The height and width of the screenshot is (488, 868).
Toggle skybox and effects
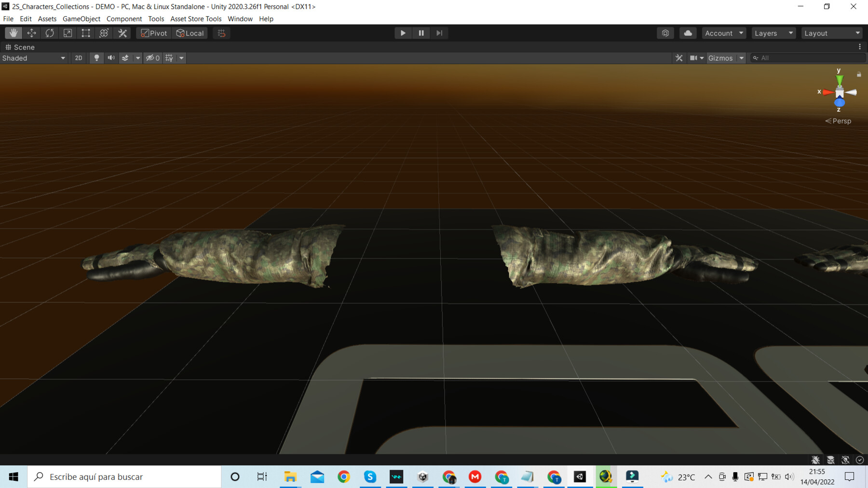[x=125, y=58]
